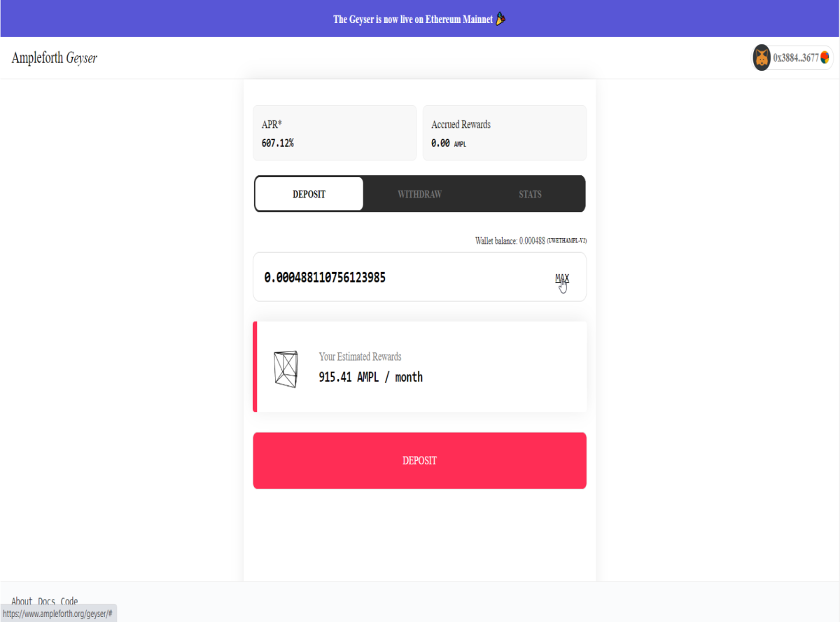The height and width of the screenshot is (622, 840).
Task: Click the MetaMask fox icon
Action: pyautogui.click(x=762, y=57)
